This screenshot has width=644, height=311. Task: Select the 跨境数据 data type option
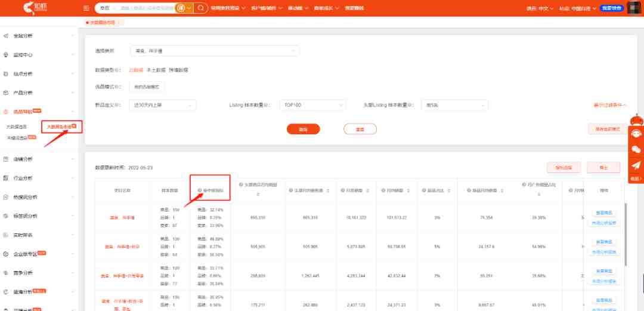pos(178,70)
